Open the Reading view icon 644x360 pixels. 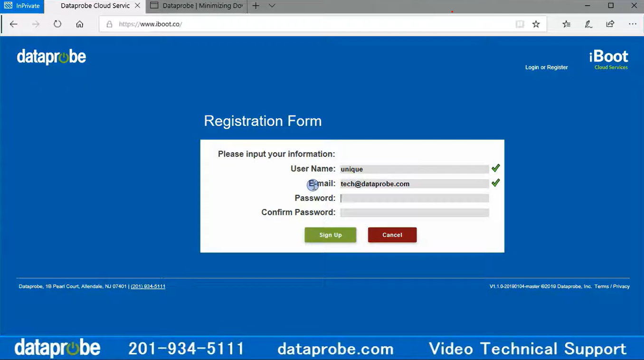(x=520, y=24)
